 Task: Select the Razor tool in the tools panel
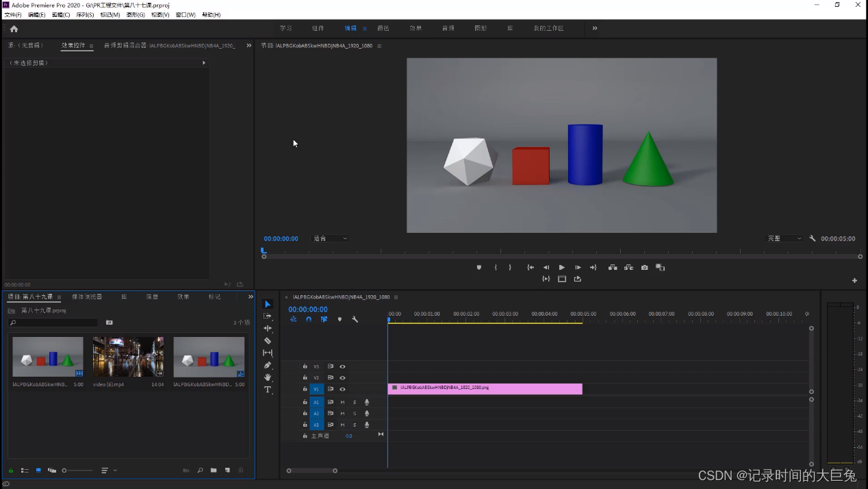point(268,340)
